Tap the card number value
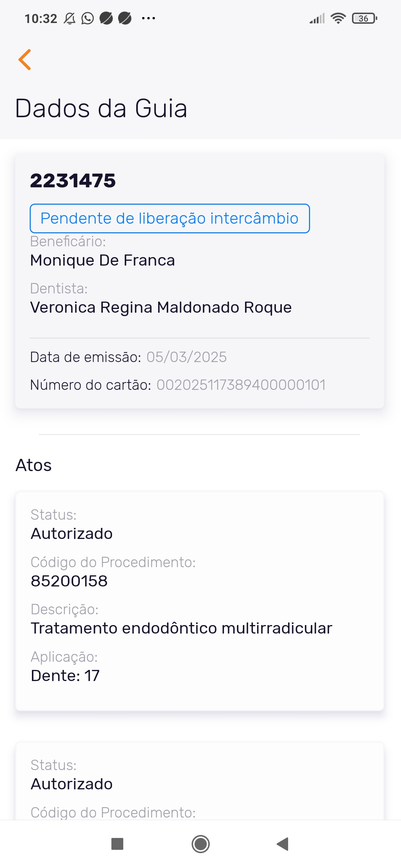Screen dimensions: 401x868 pos(241,385)
